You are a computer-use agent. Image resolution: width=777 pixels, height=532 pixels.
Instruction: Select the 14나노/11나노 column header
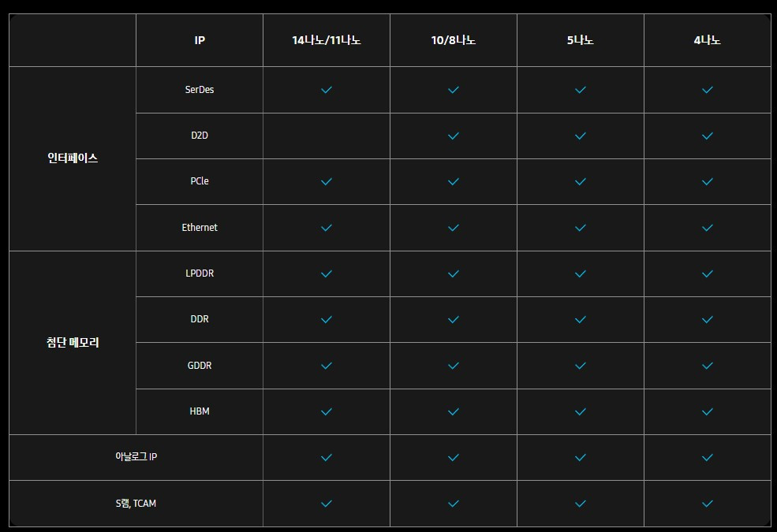click(327, 40)
